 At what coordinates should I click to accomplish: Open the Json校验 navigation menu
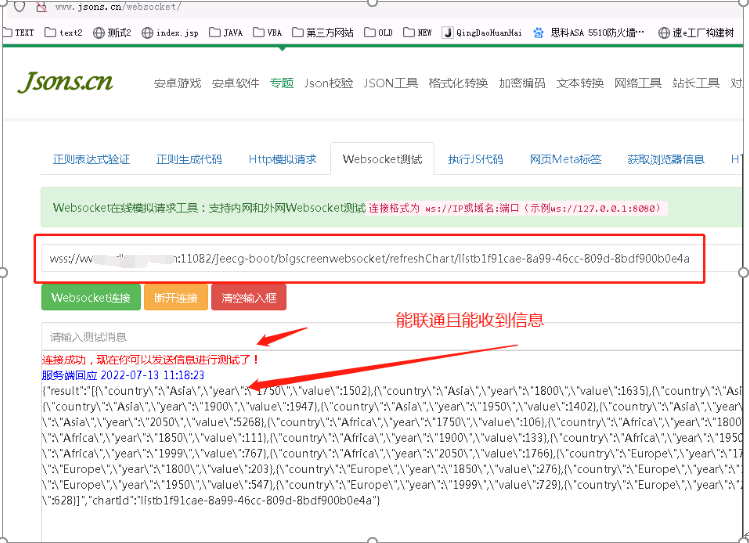click(x=329, y=83)
